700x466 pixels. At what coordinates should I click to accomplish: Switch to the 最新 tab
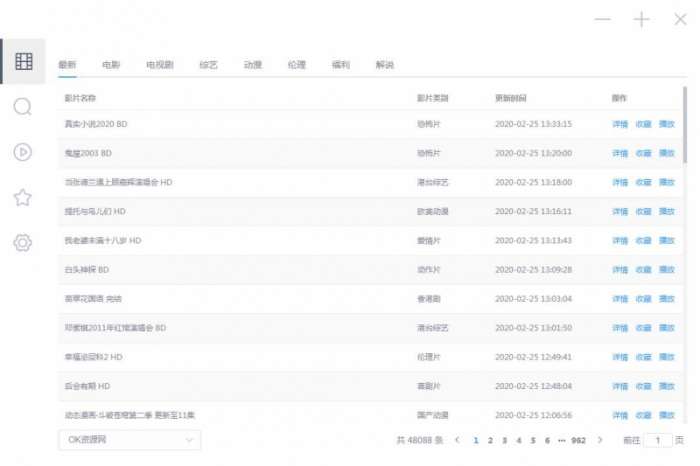[67, 65]
